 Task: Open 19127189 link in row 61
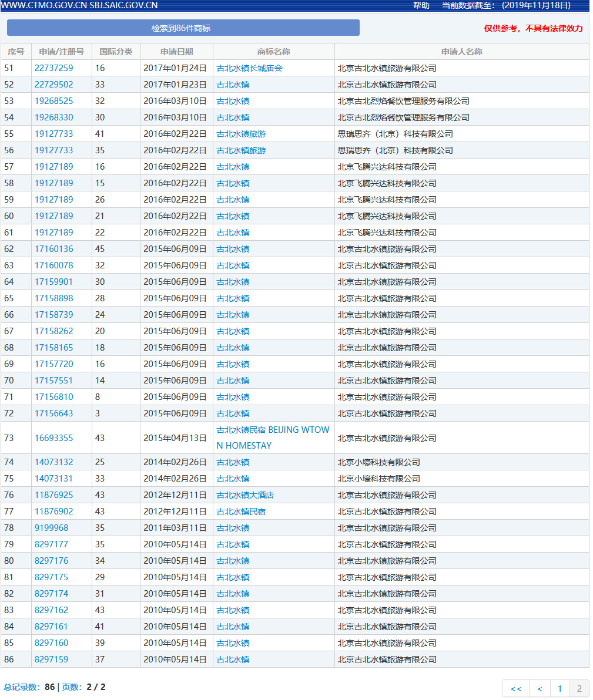pyautogui.click(x=53, y=233)
